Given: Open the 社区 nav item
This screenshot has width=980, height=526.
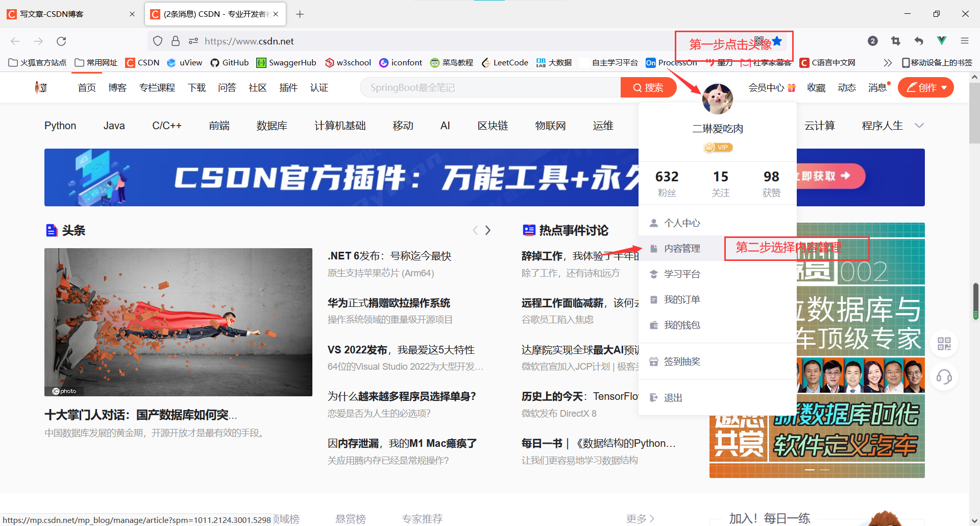Looking at the screenshot, I should (x=258, y=87).
